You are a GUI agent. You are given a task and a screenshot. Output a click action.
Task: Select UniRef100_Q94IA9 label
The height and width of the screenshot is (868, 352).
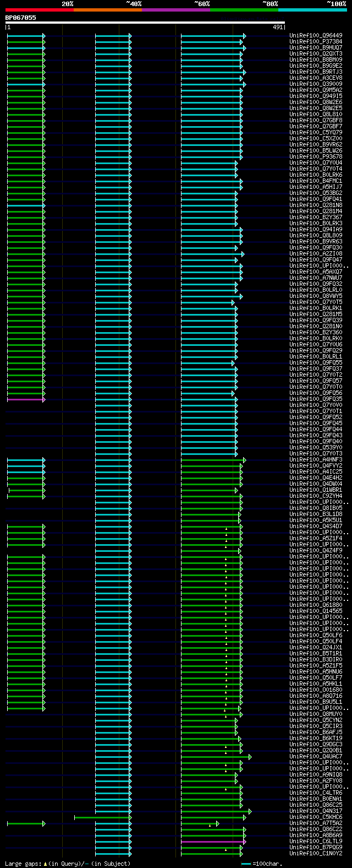pyautogui.click(x=316, y=229)
